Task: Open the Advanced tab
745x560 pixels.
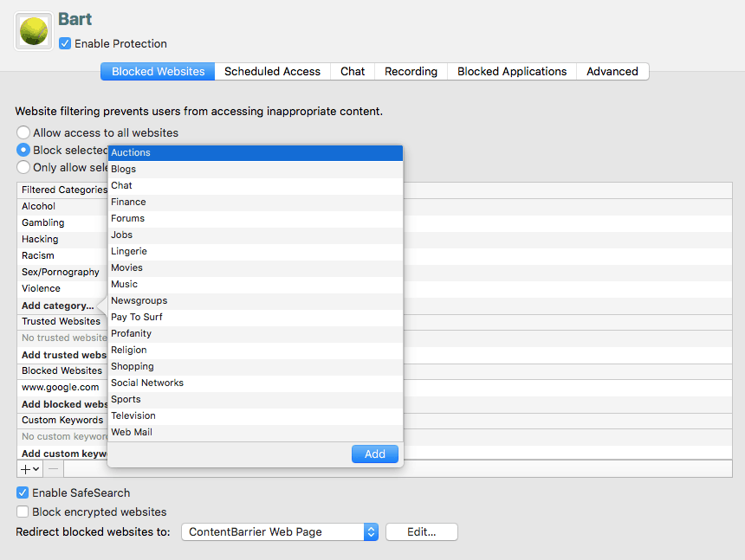Action: point(612,71)
